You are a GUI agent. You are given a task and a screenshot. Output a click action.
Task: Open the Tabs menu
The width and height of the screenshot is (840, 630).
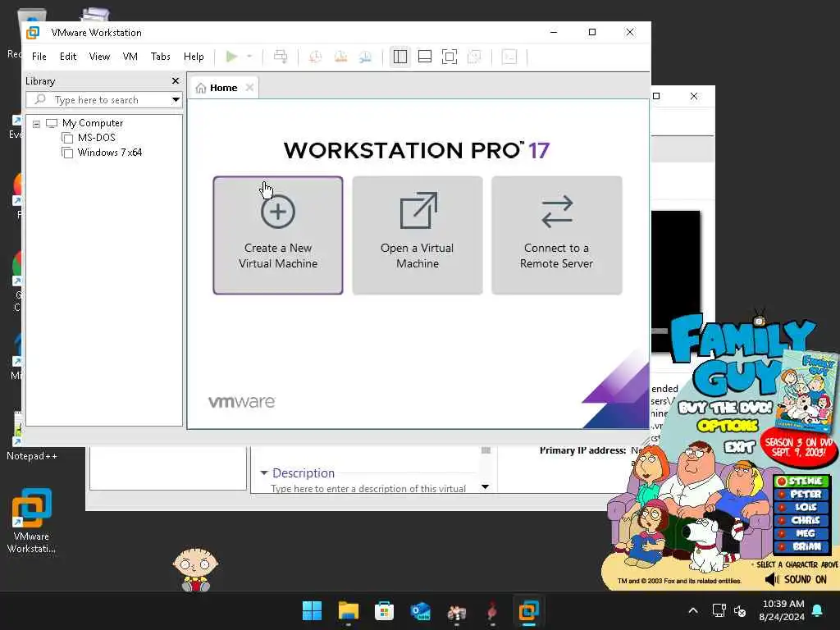[161, 57]
